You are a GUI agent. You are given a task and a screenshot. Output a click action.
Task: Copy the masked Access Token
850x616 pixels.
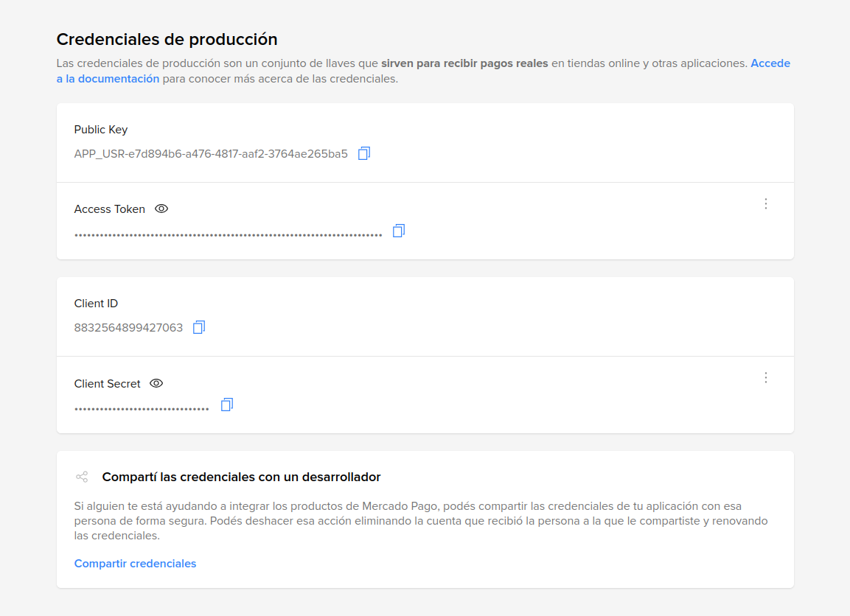pyautogui.click(x=399, y=231)
